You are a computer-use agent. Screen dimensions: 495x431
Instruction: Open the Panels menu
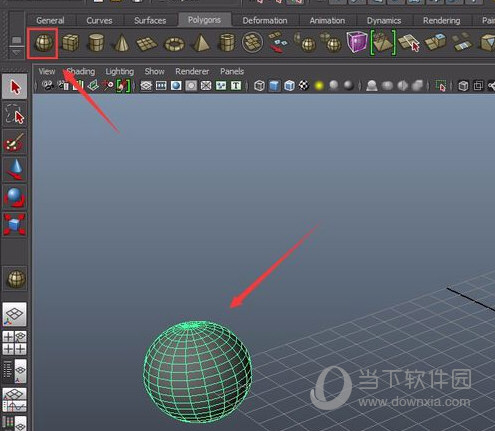pyautogui.click(x=232, y=71)
